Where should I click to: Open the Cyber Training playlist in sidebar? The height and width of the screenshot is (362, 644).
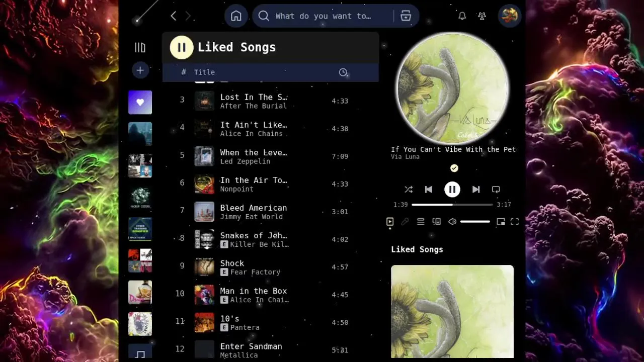(x=140, y=229)
